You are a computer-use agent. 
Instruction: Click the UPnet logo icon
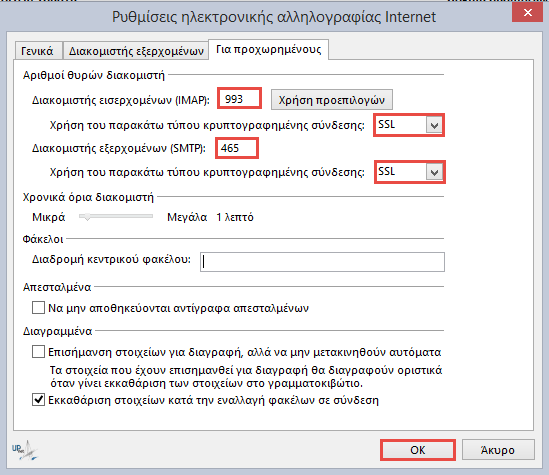pyautogui.click(x=25, y=450)
